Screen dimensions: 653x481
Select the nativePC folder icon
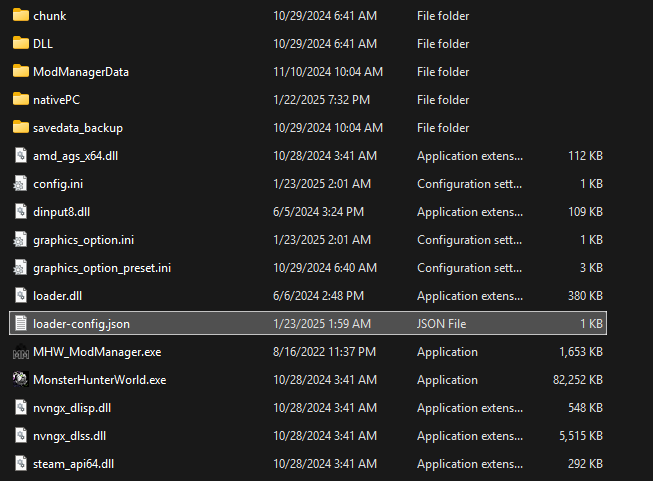[21, 100]
